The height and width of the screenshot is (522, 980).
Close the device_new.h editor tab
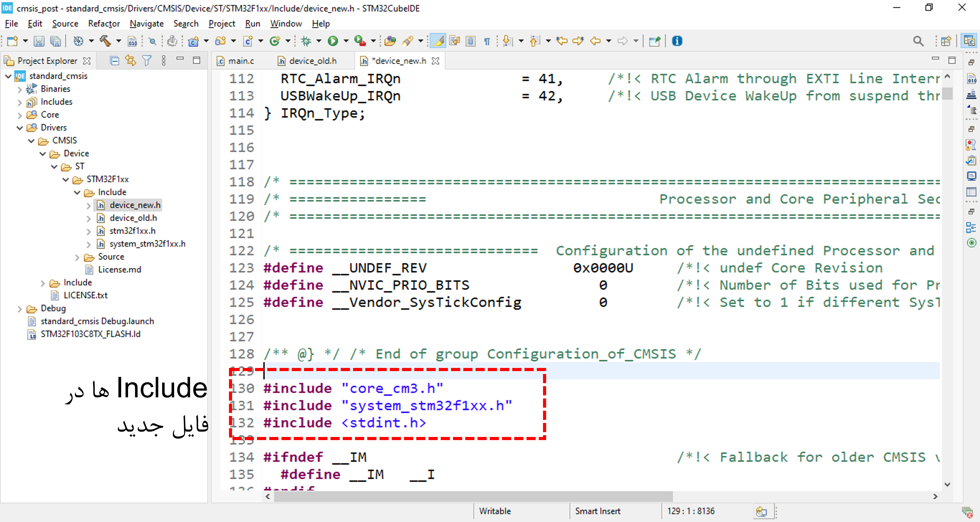436,61
